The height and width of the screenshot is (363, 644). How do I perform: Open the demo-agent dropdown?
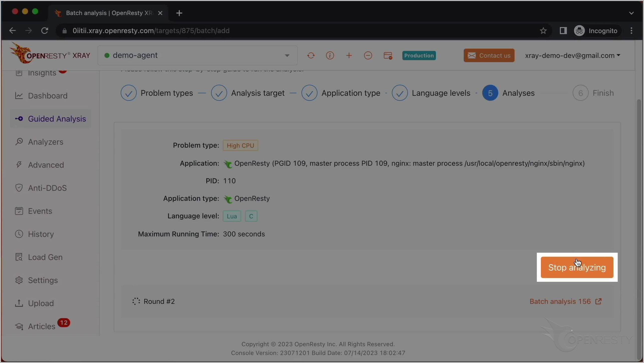point(197,55)
